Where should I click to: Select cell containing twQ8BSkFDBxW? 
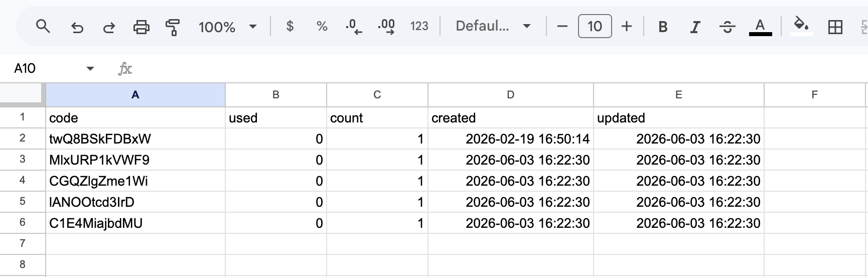point(135,138)
